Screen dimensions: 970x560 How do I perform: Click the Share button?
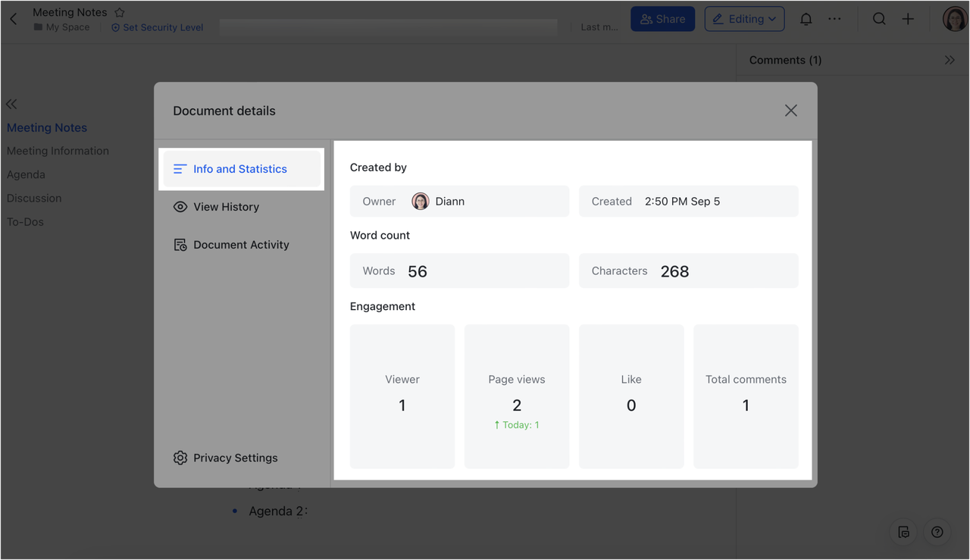click(662, 19)
